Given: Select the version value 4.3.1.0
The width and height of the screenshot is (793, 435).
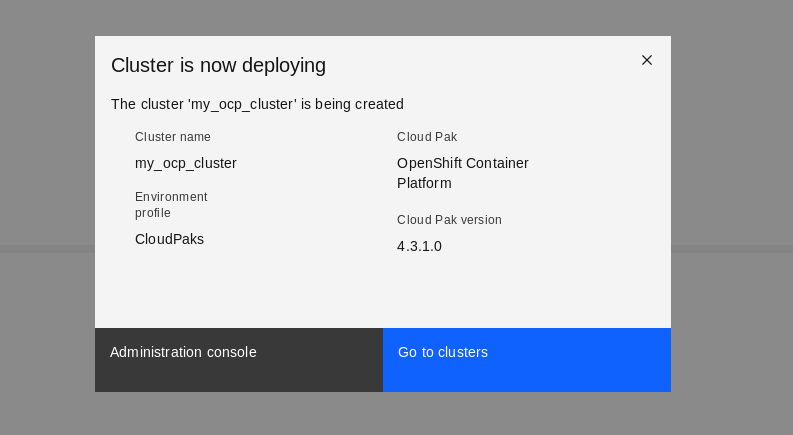Looking at the screenshot, I should tap(419, 246).
